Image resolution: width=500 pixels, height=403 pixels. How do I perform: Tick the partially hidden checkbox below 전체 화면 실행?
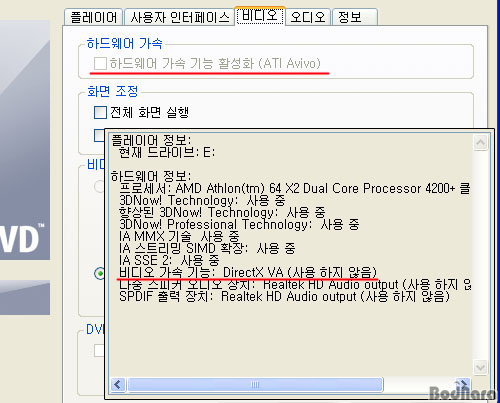[x=99, y=135]
